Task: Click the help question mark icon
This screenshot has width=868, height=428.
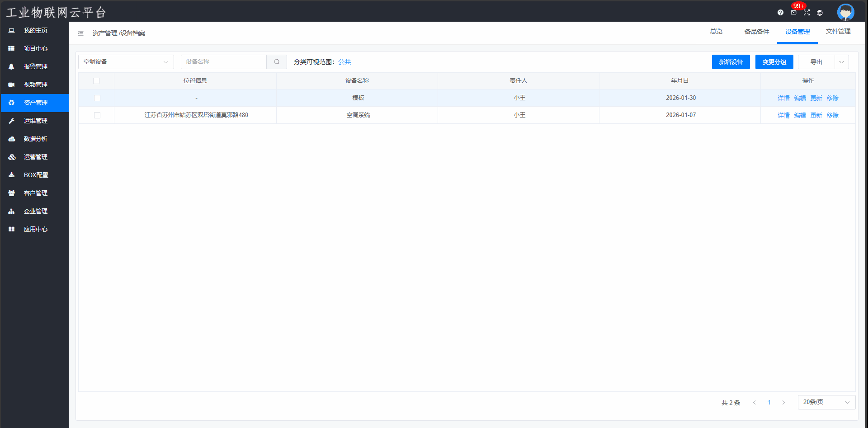Action: point(780,13)
